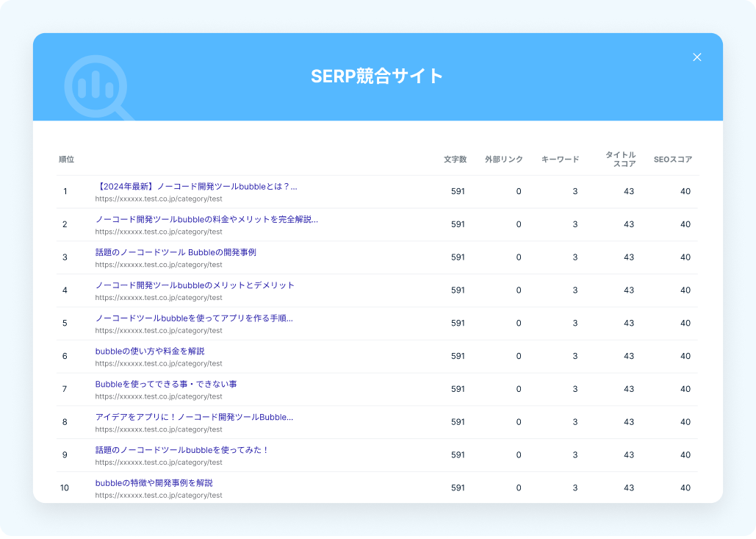Click the タイトルスコア column header
Image resolution: width=756 pixels, height=539 pixels.
point(621,160)
